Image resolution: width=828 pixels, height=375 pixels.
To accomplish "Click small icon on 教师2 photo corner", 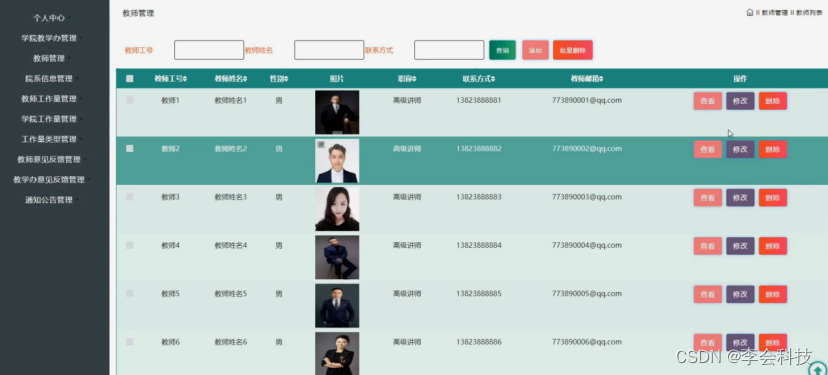I will click(x=321, y=144).
